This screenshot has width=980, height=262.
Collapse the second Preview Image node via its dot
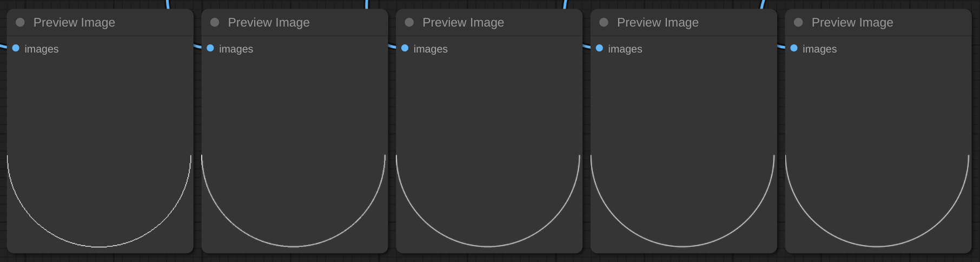(x=215, y=22)
